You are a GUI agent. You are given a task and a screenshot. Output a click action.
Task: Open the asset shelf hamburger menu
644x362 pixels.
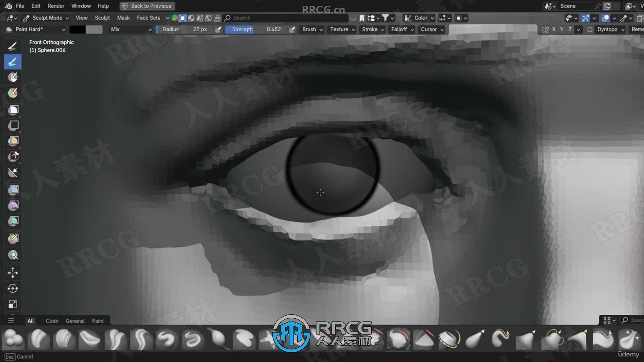11,320
